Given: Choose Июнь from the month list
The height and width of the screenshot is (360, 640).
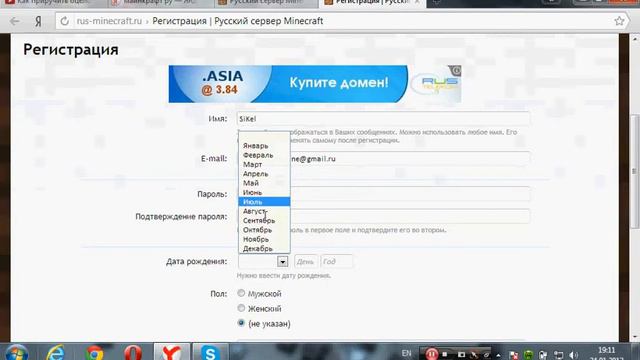Looking at the screenshot, I should click(x=264, y=192).
